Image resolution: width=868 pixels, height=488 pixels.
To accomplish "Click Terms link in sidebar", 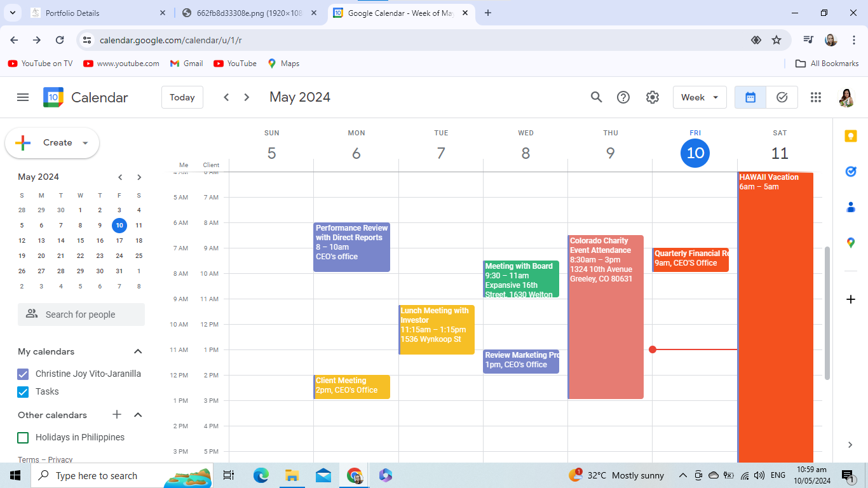I will click(x=29, y=459).
